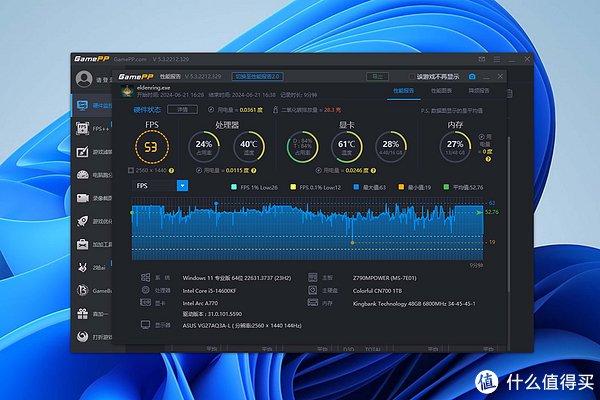The height and width of the screenshot is (400, 600).
Task: Click the help icon beside 0.0115 度
Action: coord(254,170)
